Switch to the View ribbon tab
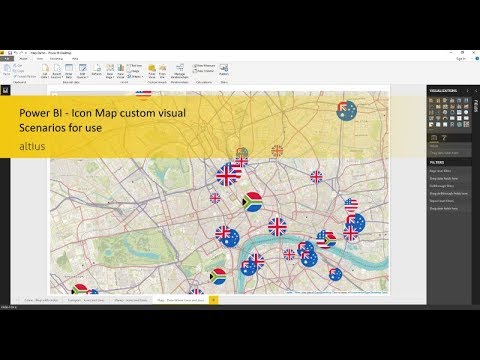The width and height of the screenshot is (480, 360). click(40, 59)
